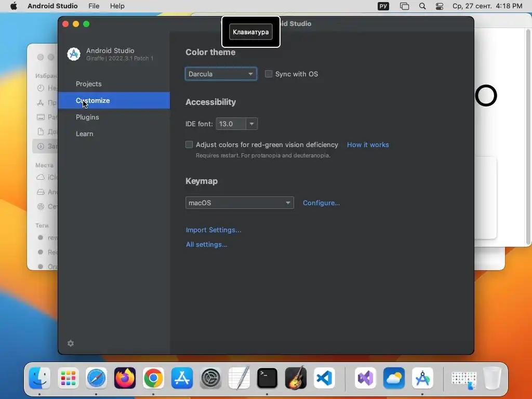Expand the IDE font size arrow
The image size is (532, 399).
(251, 124)
